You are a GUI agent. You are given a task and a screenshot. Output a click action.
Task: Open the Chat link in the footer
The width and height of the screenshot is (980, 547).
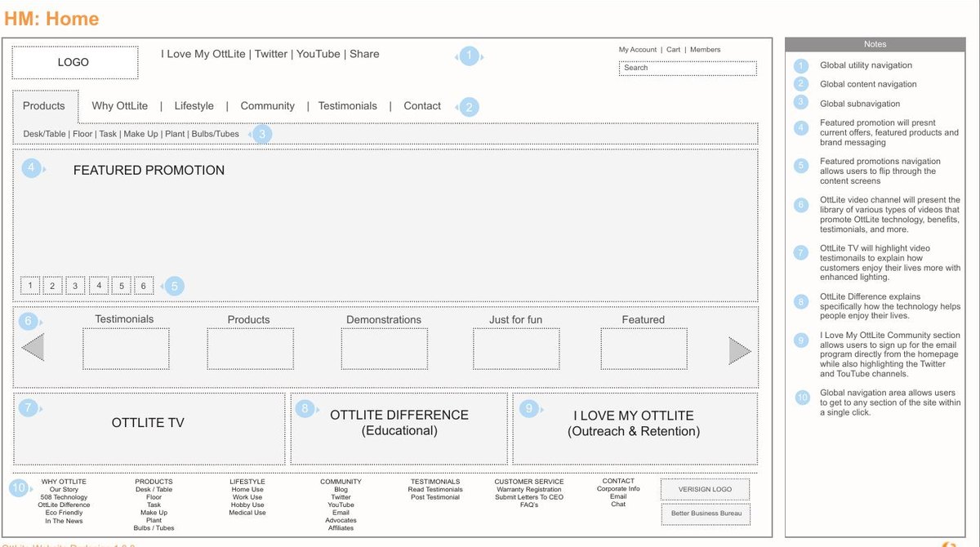click(x=618, y=505)
